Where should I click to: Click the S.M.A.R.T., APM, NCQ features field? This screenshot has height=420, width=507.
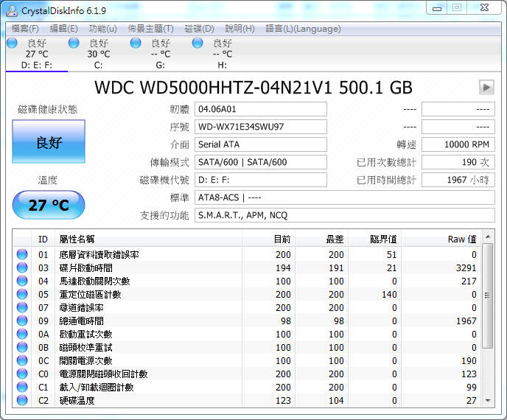tap(345, 215)
